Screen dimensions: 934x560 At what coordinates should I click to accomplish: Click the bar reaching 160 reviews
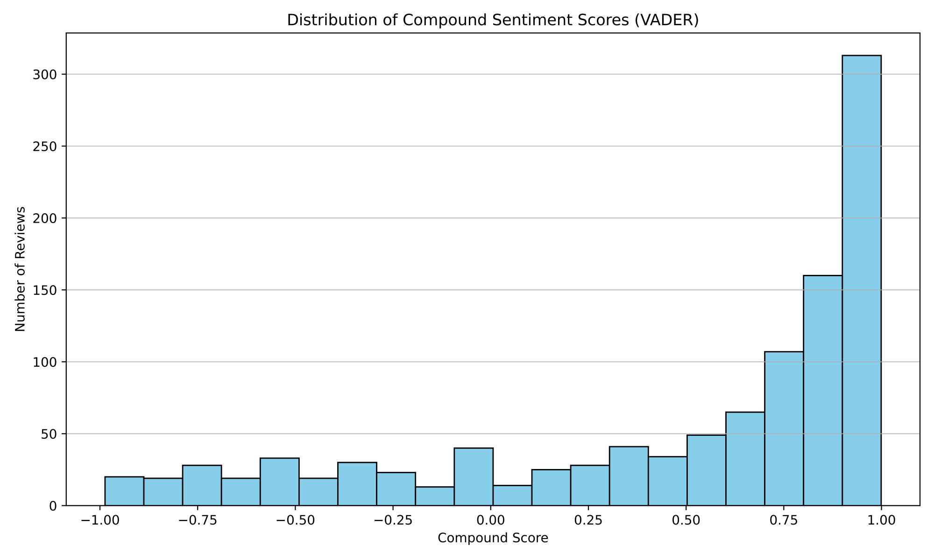(x=823, y=390)
